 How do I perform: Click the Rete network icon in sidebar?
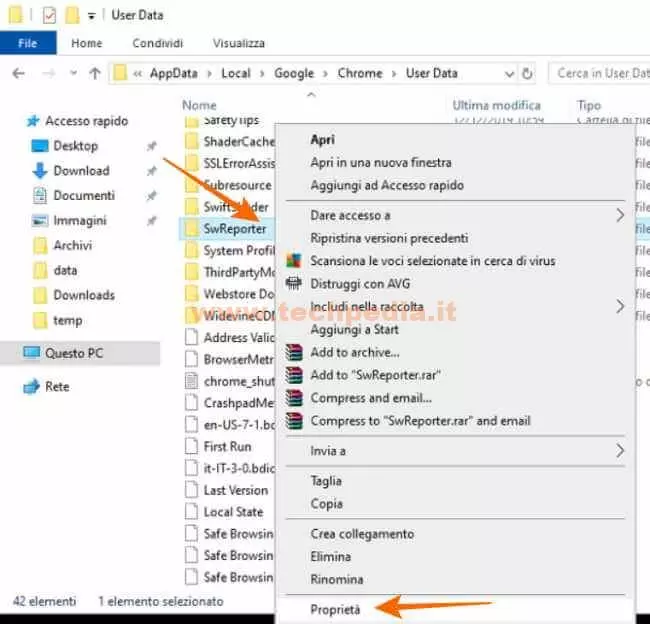32,387
